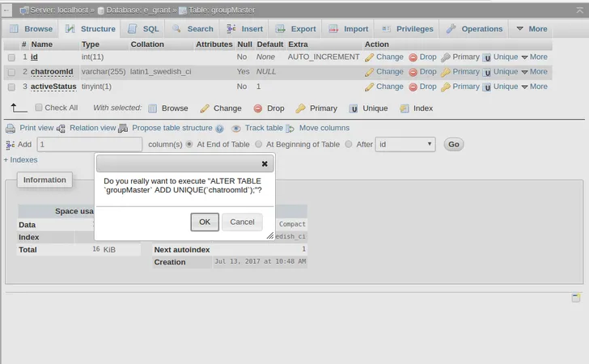Click With selected Drop action
This screenshot has width=589, height=364.
tap(269, 108)
